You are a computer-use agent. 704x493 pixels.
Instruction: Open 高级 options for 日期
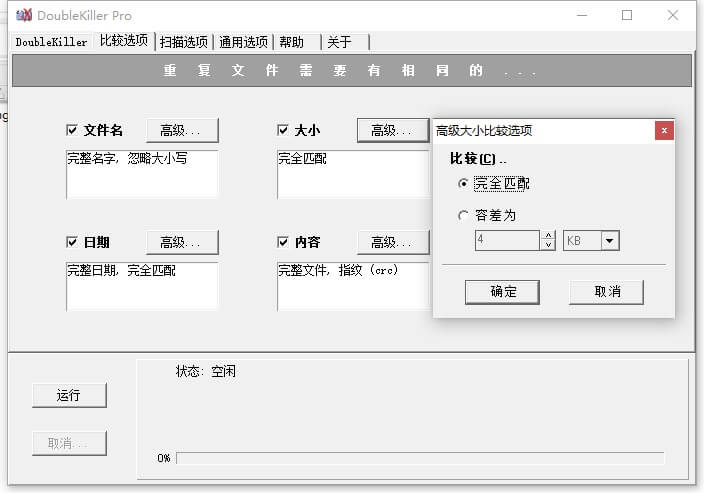pyautogui.click(x=182, y=242)
